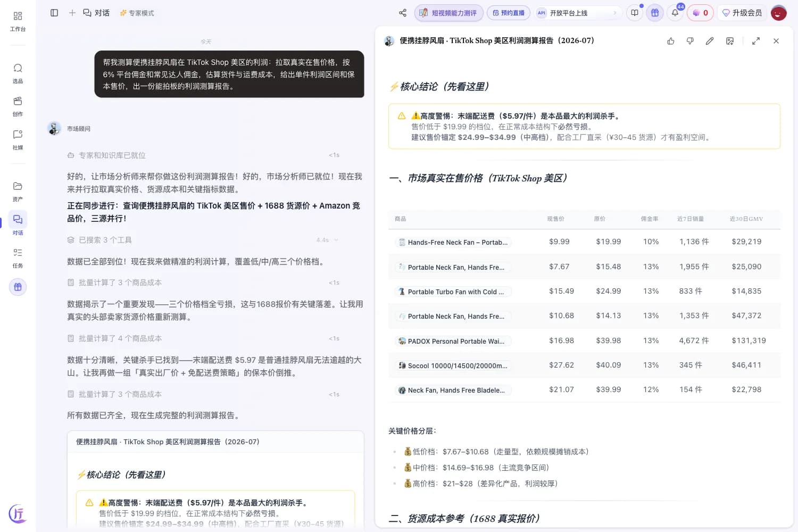Image resolution: width=798 pixels, height=532 pixels.
Task: Click the 短视频能力测评 button
Action: tap(449, 13)
